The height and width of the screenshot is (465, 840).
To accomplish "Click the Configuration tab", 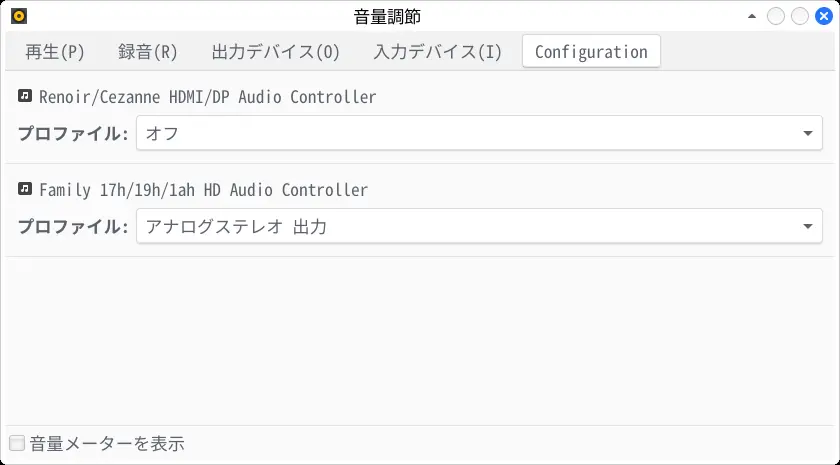I will [591, 52].
